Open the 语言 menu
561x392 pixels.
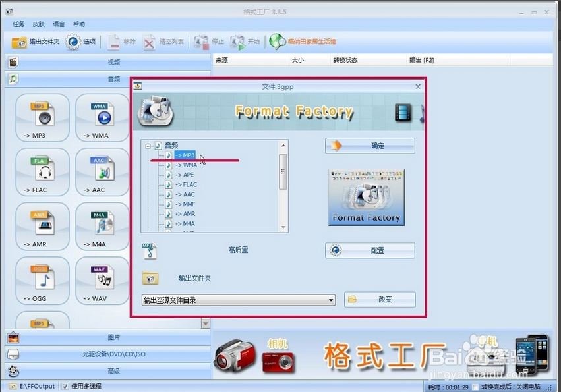[x=58, y=24]
